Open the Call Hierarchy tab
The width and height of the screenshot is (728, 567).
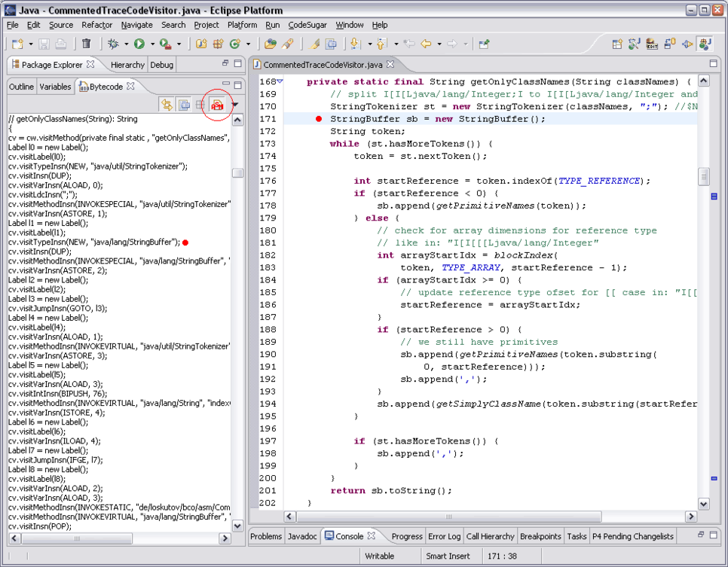[491, 536]
